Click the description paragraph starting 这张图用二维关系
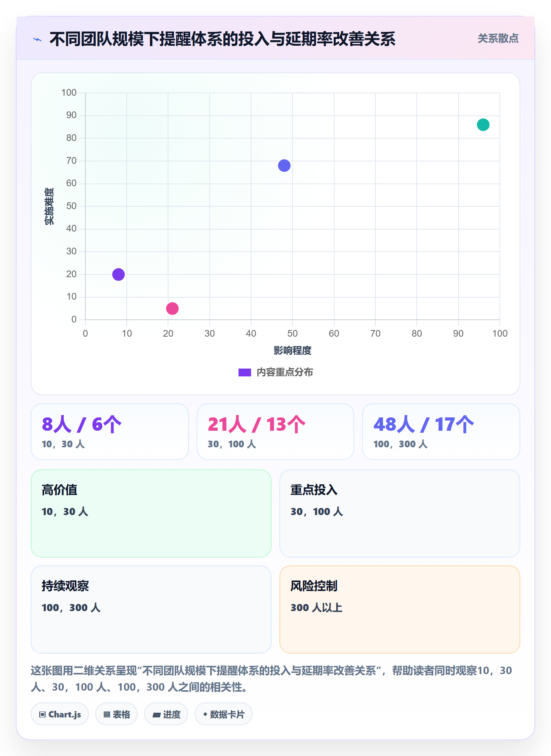 pos(272,679)
